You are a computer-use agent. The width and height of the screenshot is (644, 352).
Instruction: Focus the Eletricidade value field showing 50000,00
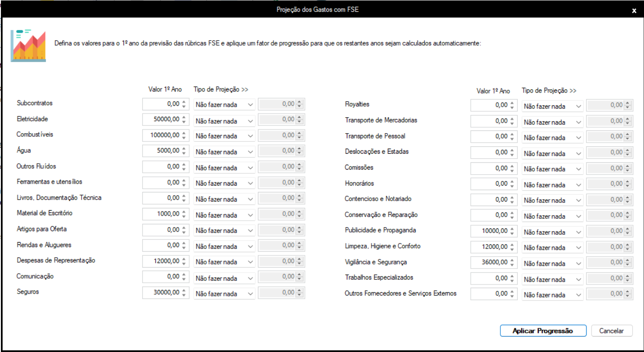[x=165, y=119]
